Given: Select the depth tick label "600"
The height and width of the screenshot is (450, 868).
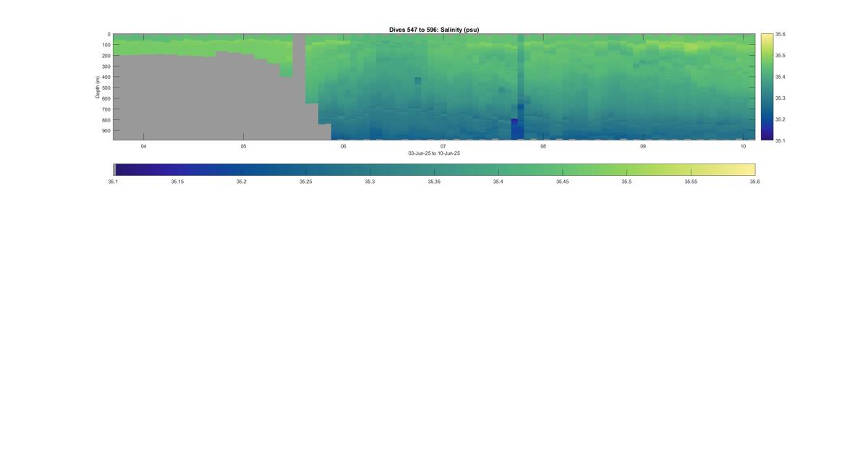Looking at the screenshot, I should pyautogui.click(x=106, y=98).
